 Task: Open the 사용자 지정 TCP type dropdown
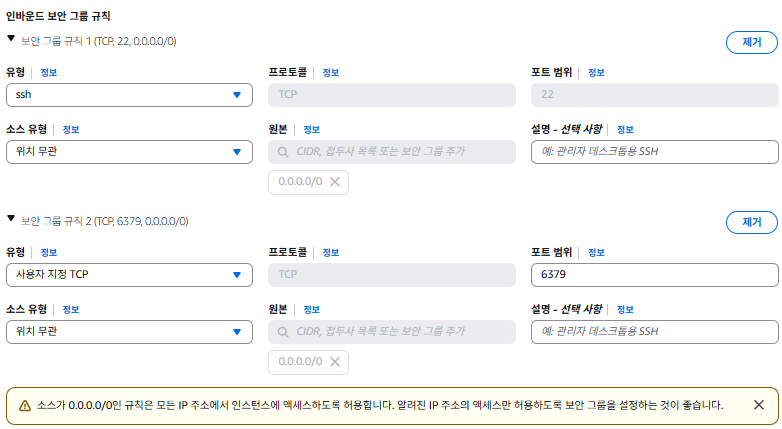(x=129, y=275)
